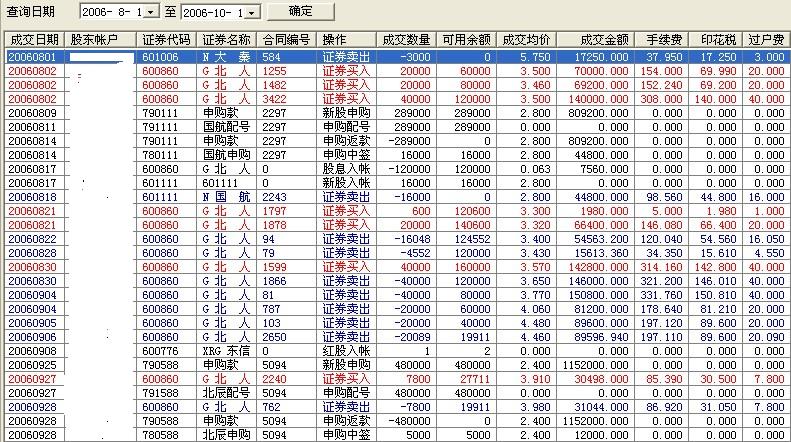
Task: Click 北辰申购 security name
Action: 227,435
